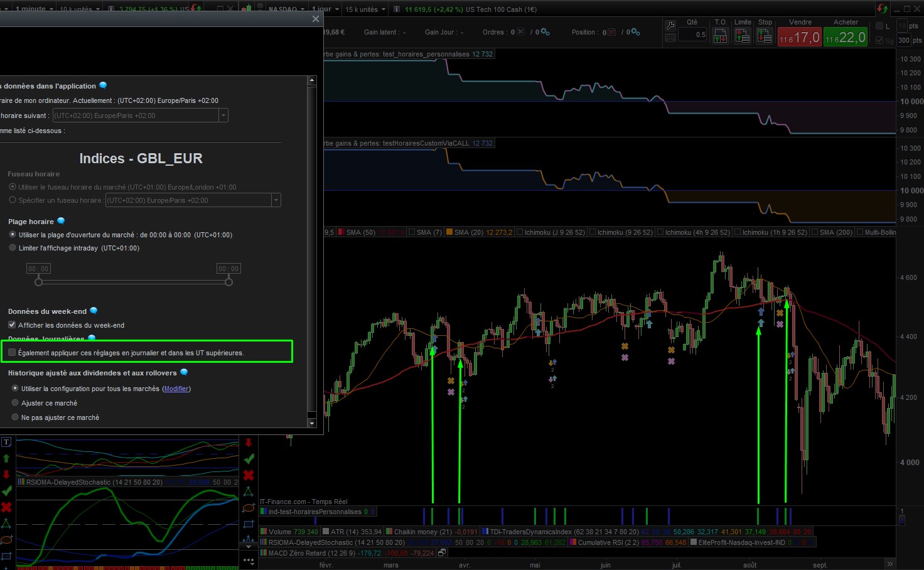The width and height of the screenshot is (924, 570).
Task: Open the gear icon beside Position
Action: [x=635, y=32]
